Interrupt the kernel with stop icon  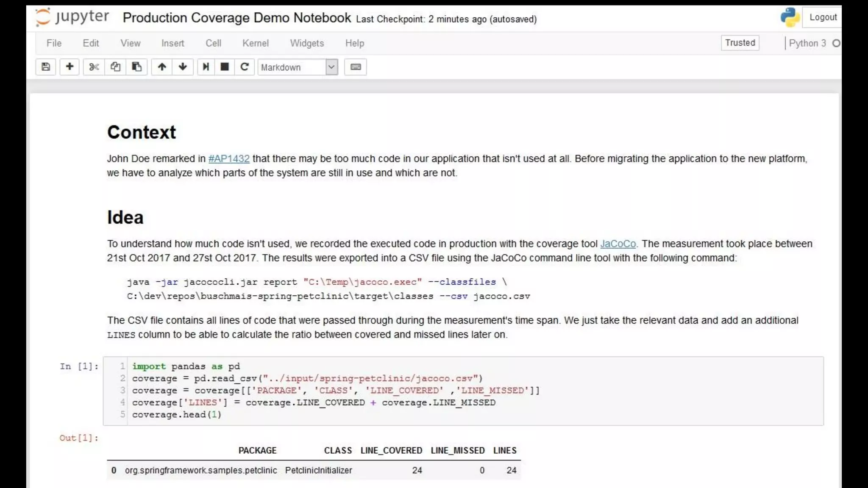(225, 67)
